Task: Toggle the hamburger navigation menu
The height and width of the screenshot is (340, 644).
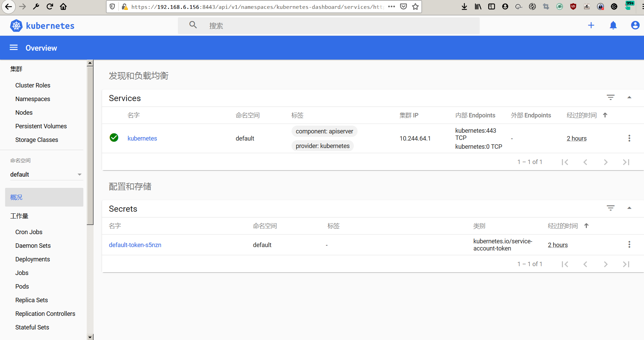Action: coord(14,48)
